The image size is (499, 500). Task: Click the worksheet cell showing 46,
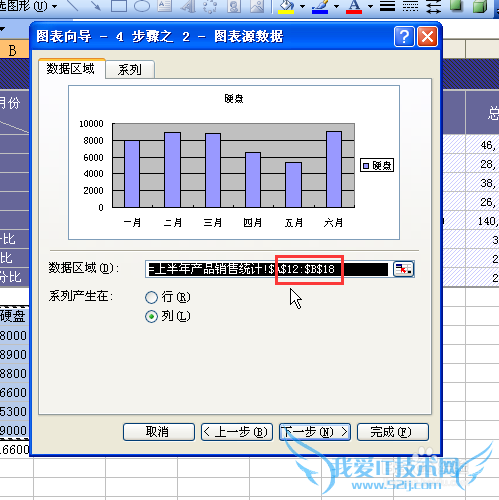[482, 145]
